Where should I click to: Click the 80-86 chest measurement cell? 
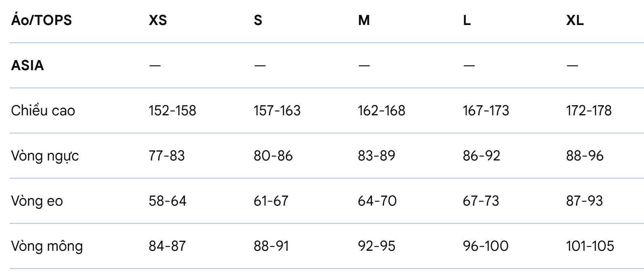[273, 156]
